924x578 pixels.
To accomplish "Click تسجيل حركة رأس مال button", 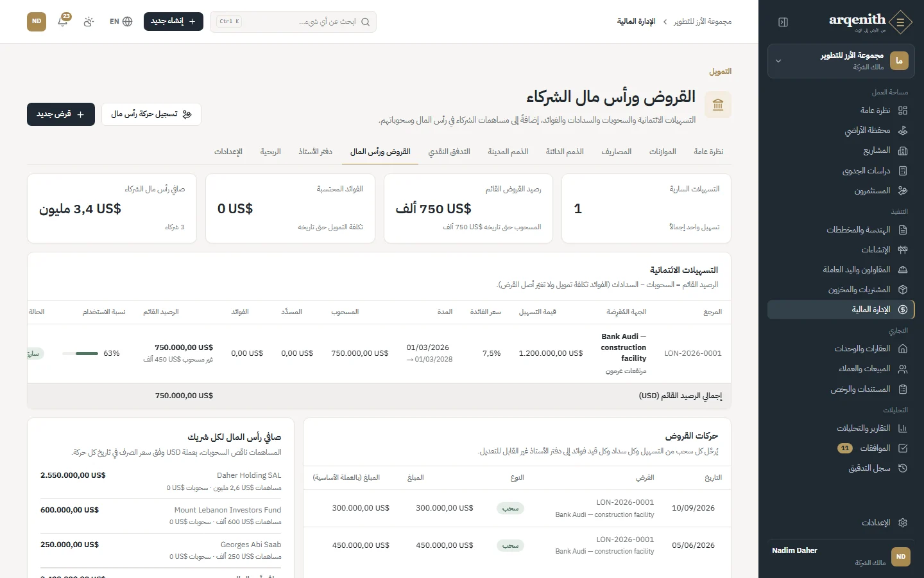I will click(x=151, y=114).
